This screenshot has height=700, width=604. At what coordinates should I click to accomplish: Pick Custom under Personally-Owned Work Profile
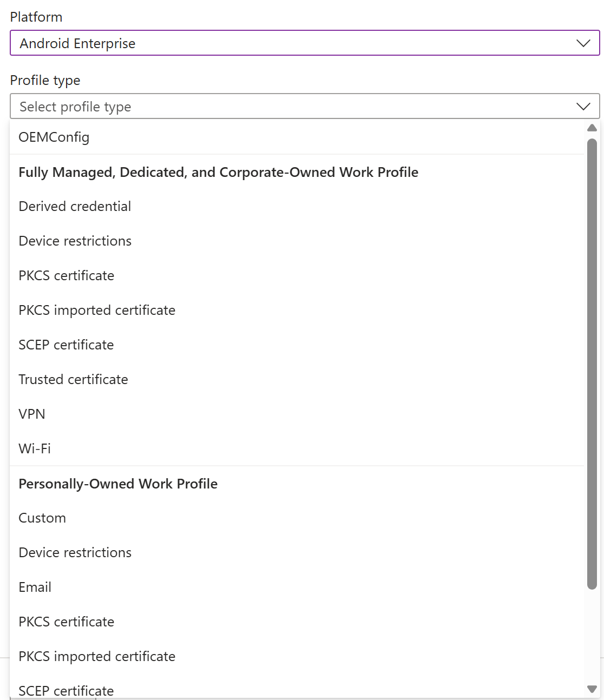[x=42, y=518]
